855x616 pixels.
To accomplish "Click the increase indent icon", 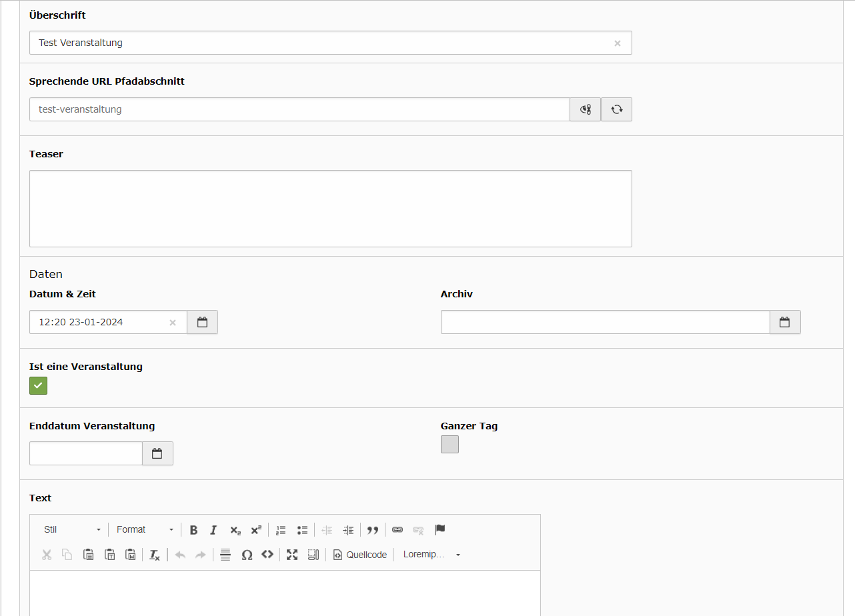I will (348, 530).
